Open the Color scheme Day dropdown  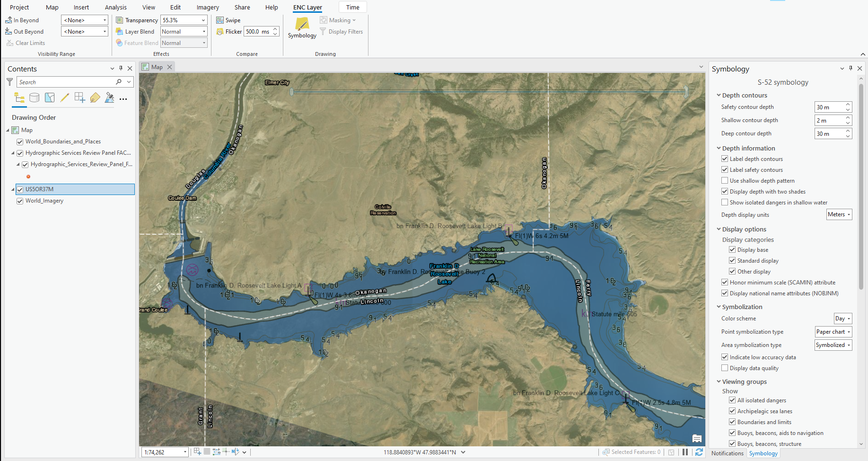(843, 319)
